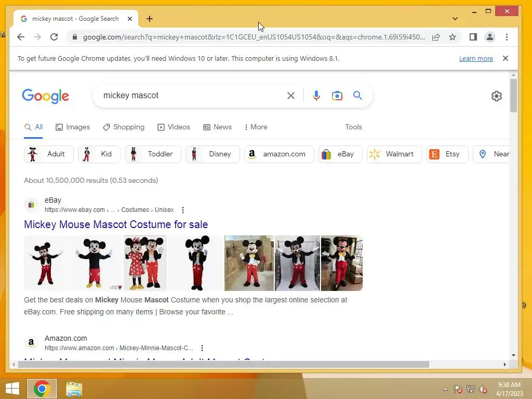Image resolution: width=532 pixels, height=399 pixels.
Task: Open a new tab with plus button
Action: tap(150, 19)
